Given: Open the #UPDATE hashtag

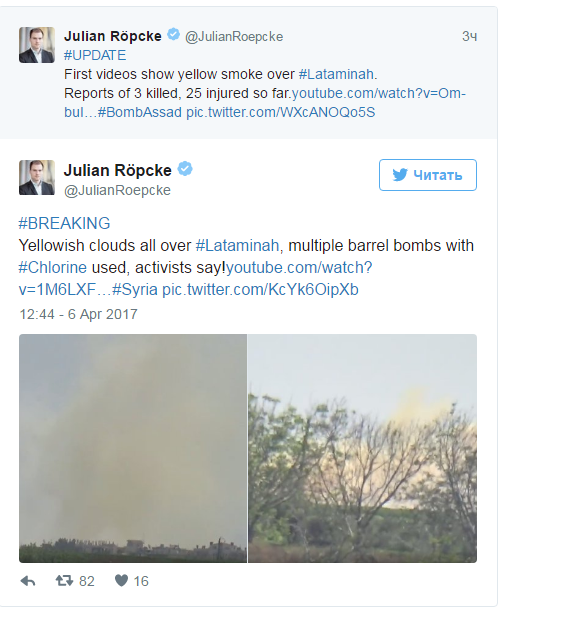Looking at the screenshot, I should pyautogui.click(x=95, y=55).
